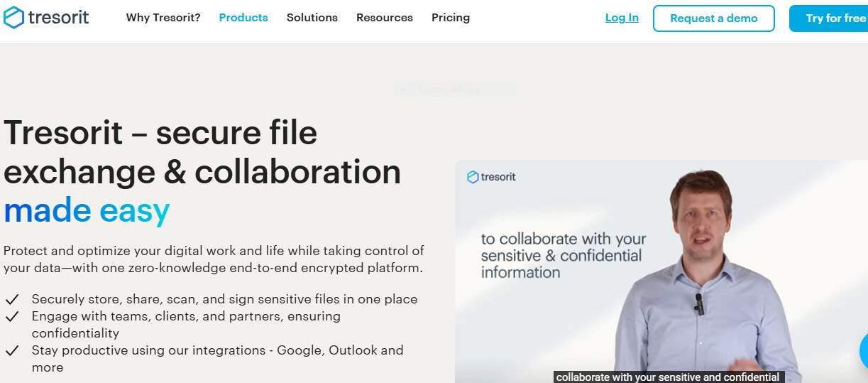Click the 'made easy' gradient heading text

[x=87, y=210]
